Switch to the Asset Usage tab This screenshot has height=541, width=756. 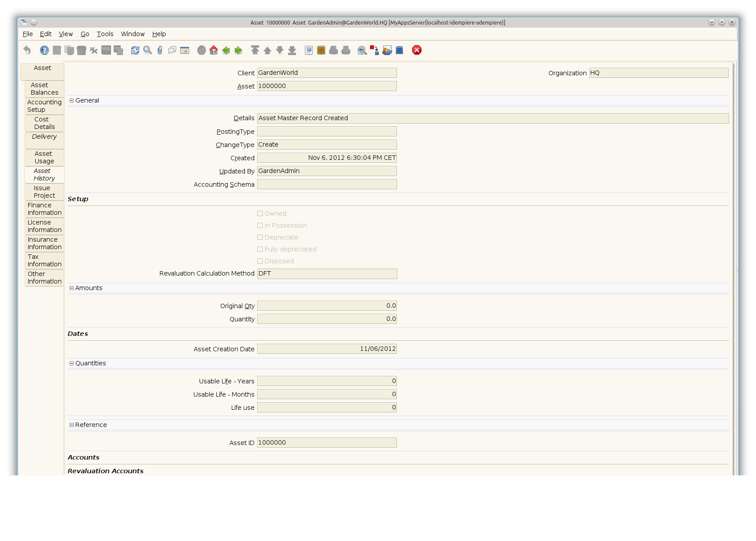(44, 157)
